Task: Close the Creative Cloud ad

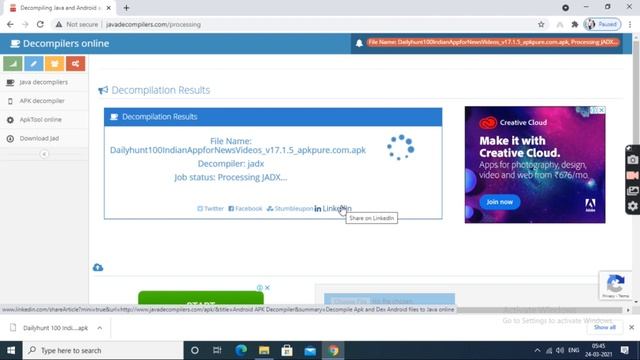Action: coord(601,110)
